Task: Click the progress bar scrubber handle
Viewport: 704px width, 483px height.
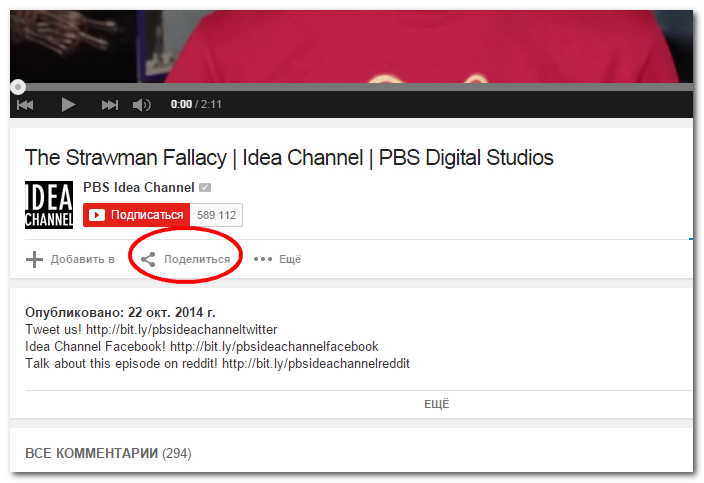Action: coord(18,87)
